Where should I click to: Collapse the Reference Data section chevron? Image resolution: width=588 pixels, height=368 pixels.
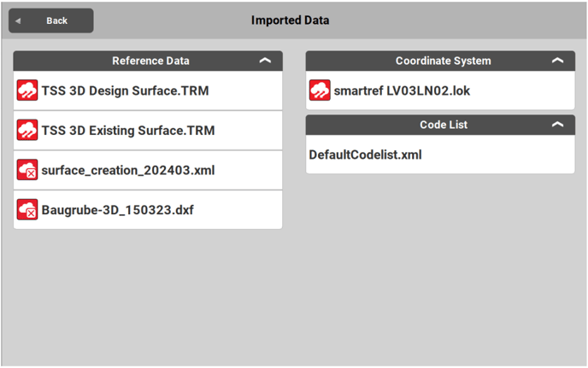point(265,61)
